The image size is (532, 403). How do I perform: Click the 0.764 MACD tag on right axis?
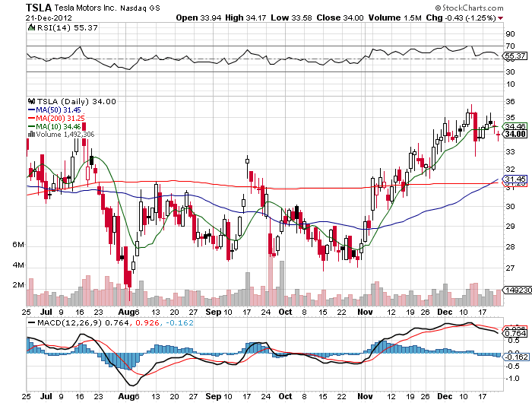tap(516, 334)
